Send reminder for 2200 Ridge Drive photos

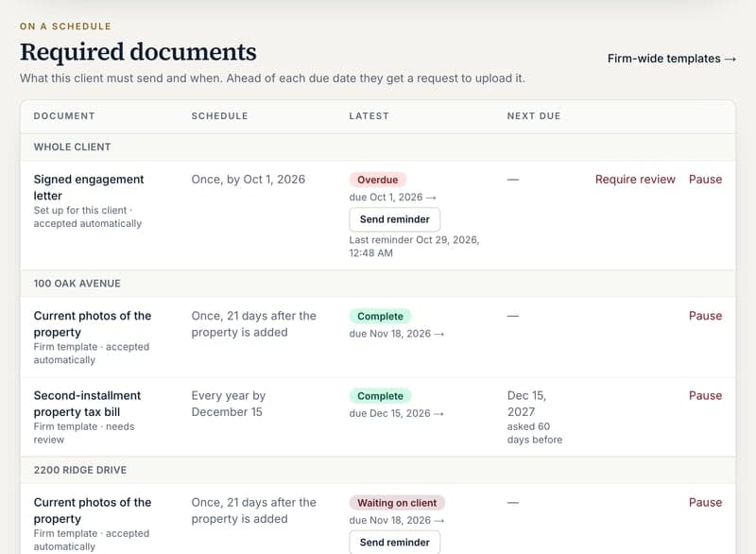[x=394, y=542]
